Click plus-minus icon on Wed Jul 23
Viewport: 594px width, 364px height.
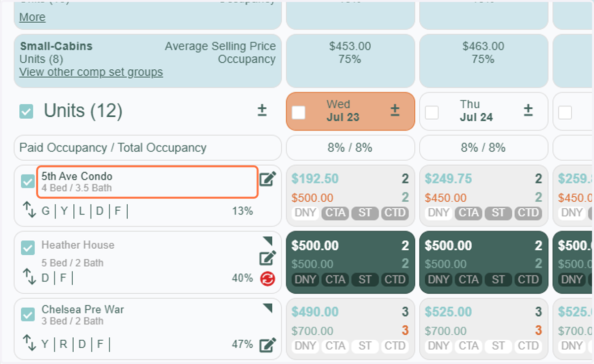pos(395,110)
